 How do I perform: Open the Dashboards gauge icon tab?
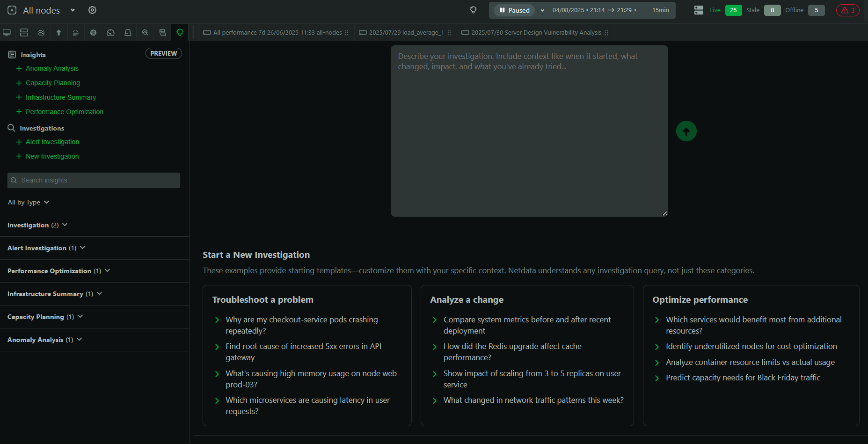[x=110, y=32]
